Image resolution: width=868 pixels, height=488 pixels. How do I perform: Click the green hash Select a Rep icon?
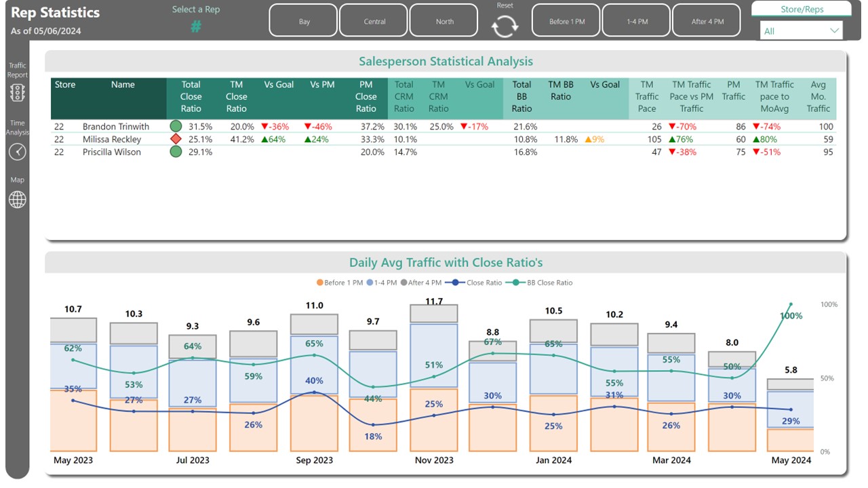pos(196,26)
